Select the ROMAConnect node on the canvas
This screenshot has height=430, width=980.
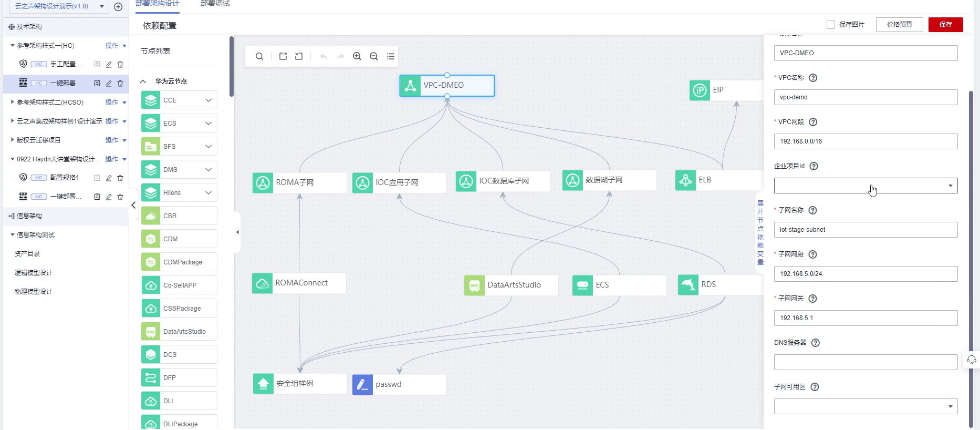(x=299, y=283)
